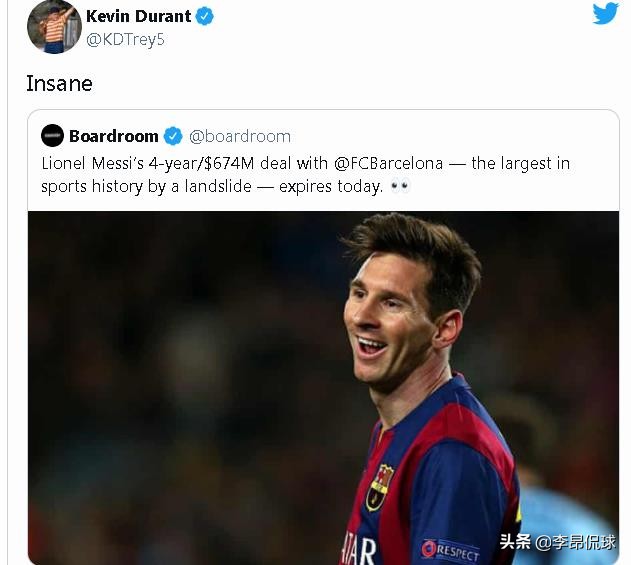
Task: Click the FC Barcelona crest on the jersey
Action: (x=380, y=486)
